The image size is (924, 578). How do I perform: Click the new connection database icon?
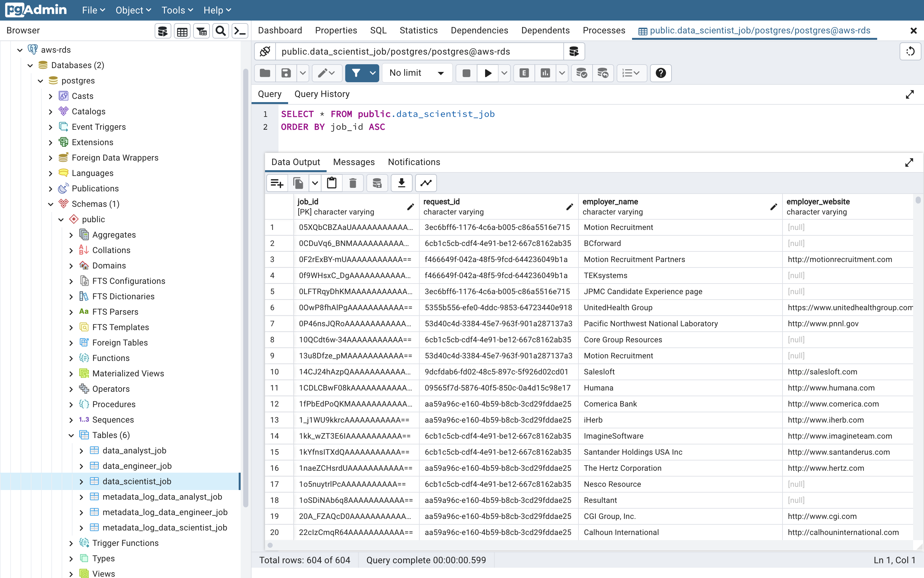pos(574,51)
